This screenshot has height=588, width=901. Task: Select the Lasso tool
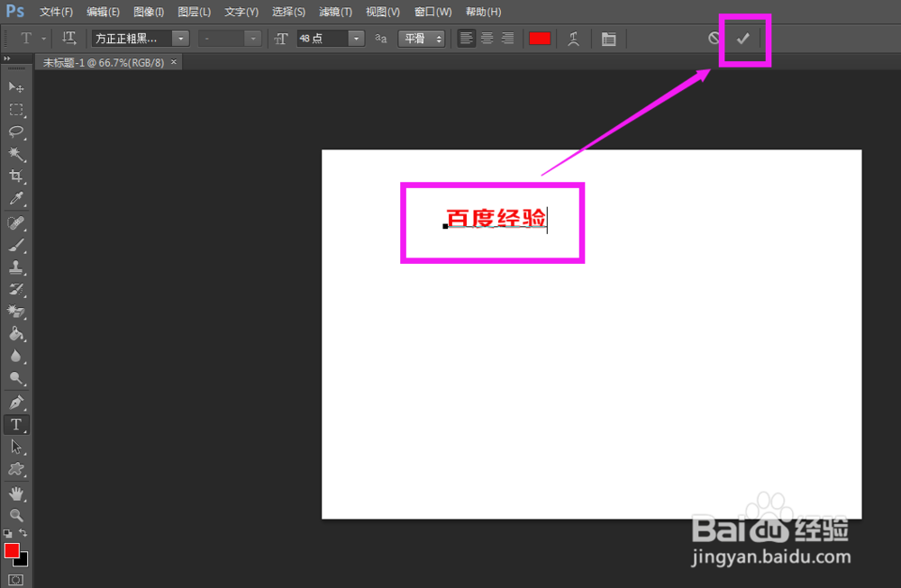coord(14,131)
